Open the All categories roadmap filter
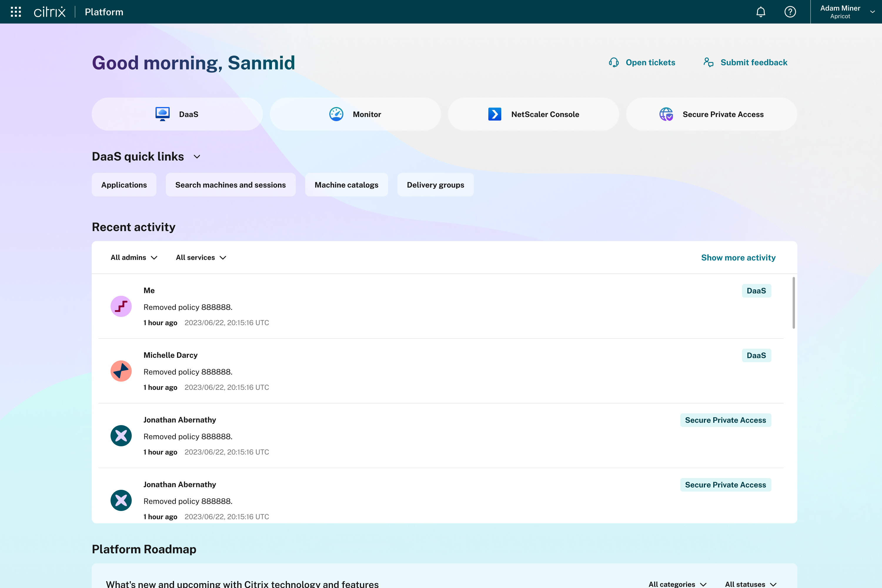Image resolution: width=882 pixels, height=588 pixels. coord(677,584)
